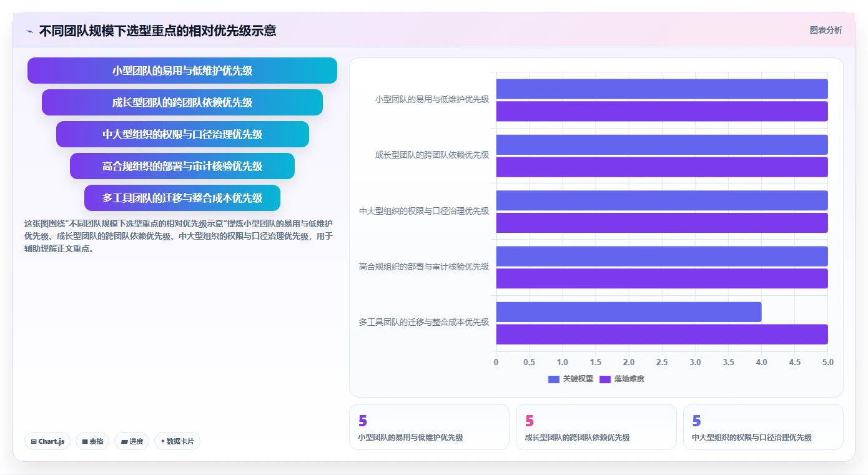Click the shorter 关键权重 bar for 多工具团队的迁移与整合成本优先级
Viewport: 868px width, 475px height.
629,312
